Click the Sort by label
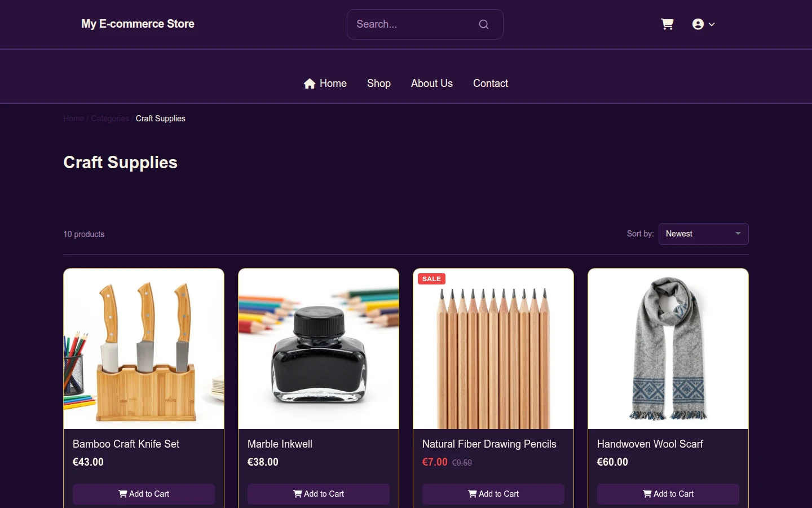The height and width of the screenshot is (508, 812). pos(641,234)
